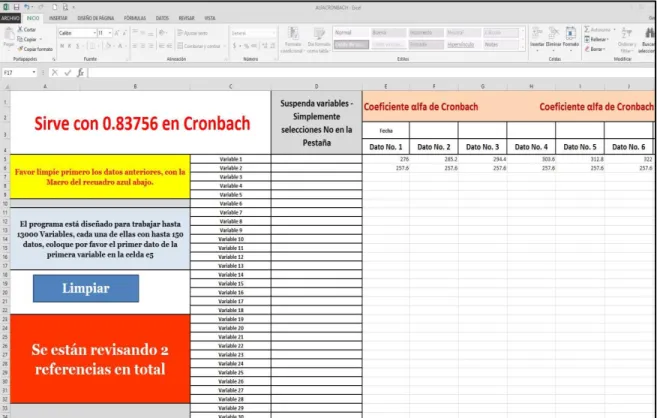Switch to the REVISAR tab
This screenshot has width=657, height=418.
pyautogui.click(x=186, y=18)
